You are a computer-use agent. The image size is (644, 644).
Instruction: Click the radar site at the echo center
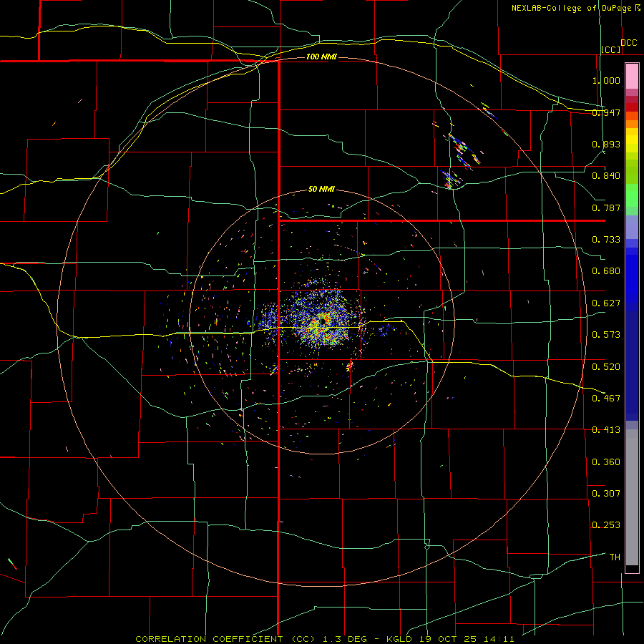(323, 323)
